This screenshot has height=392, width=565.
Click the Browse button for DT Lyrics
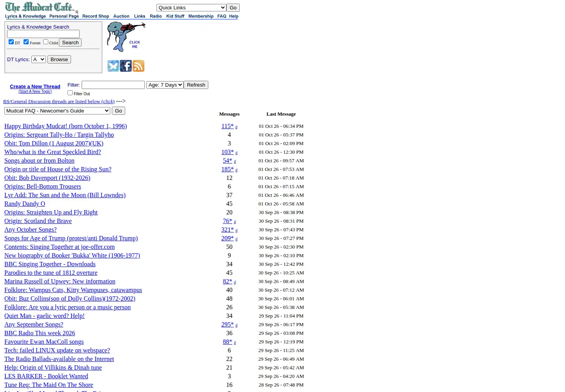pyautogui.click(x=59, y=60)
